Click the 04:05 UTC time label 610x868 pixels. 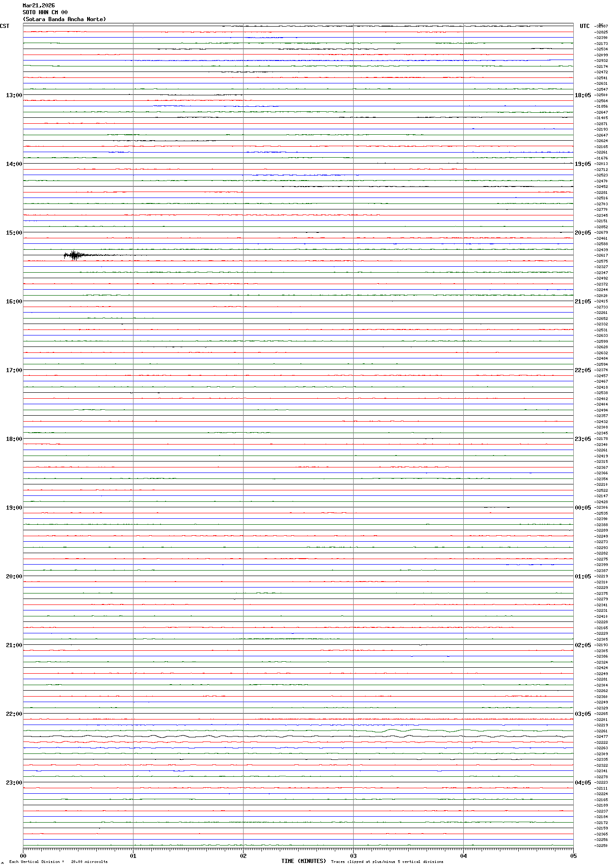(x=582, y=783)
